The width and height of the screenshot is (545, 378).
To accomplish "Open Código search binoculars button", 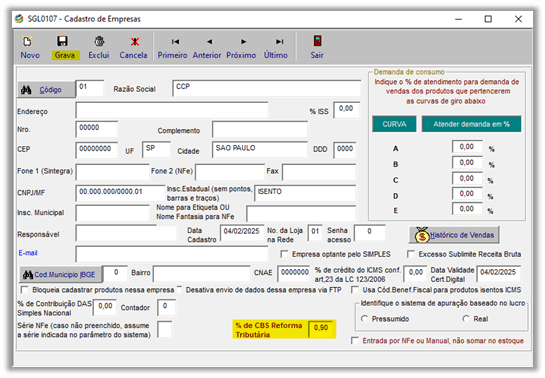I will point(46,90).
